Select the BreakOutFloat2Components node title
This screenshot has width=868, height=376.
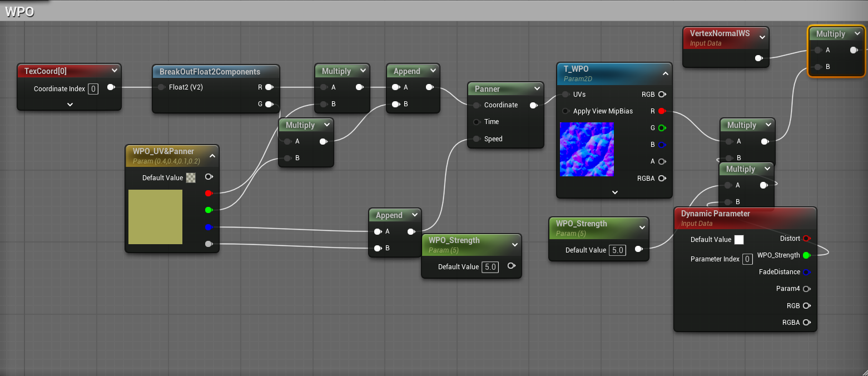coord(210,72)
